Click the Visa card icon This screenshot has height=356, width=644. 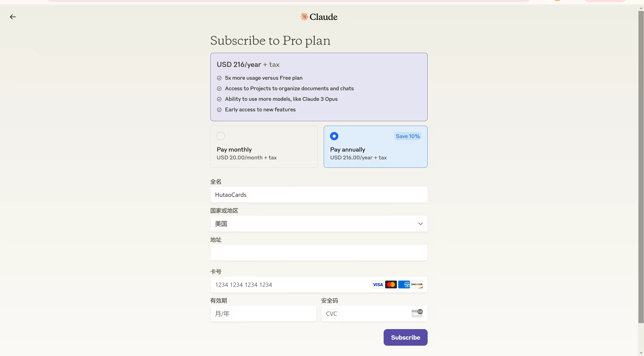(x=378, y=285)
